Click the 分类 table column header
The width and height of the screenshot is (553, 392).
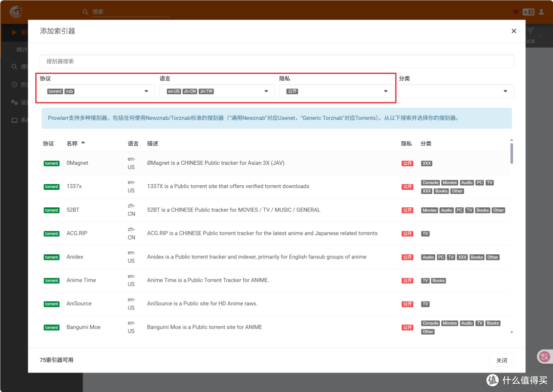click(426, 143)
